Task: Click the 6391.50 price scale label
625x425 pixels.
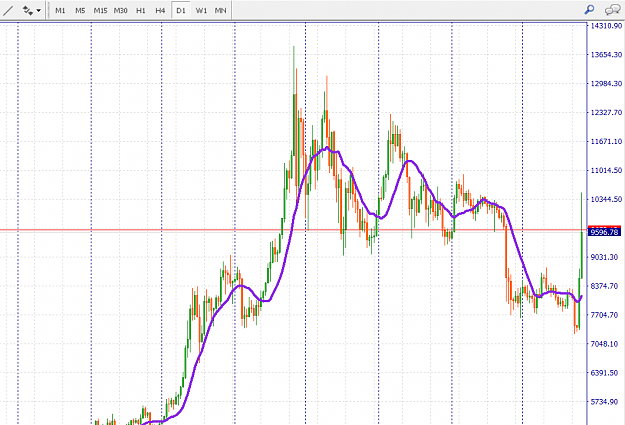Action: pos(604,373)
